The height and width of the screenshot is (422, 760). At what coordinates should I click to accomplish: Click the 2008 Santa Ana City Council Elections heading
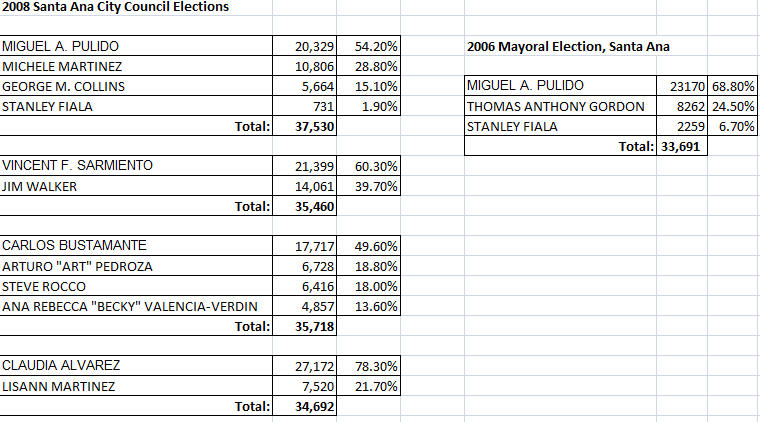point(115,7)
